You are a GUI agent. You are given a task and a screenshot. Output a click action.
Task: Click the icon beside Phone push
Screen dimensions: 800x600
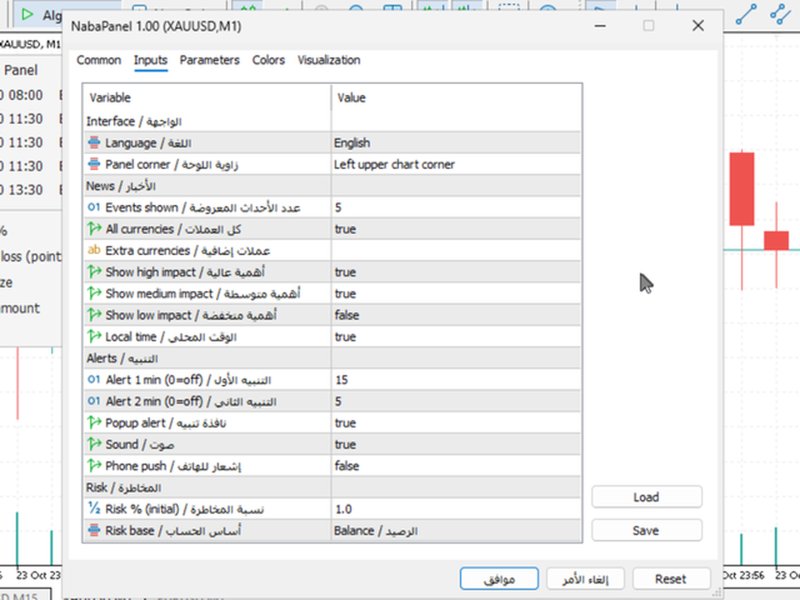94,465
